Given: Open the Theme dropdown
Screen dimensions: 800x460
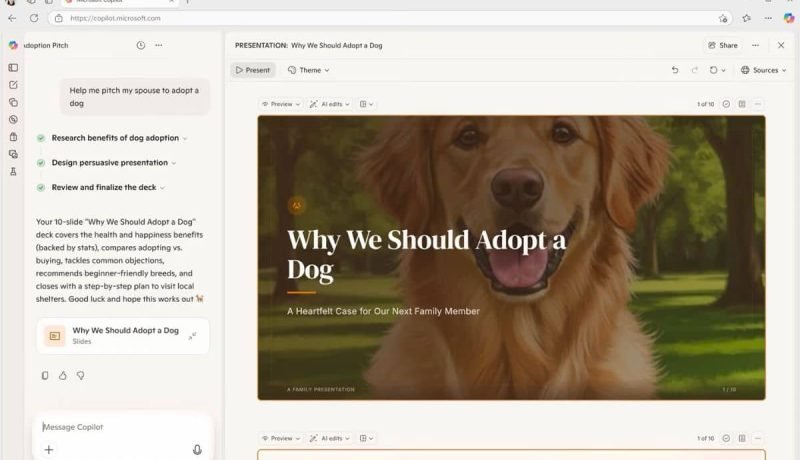Looking at the screenshot, I should [x=308, y=70].
